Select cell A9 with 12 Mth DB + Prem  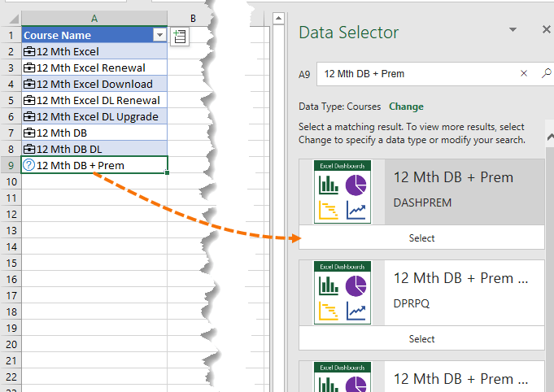tap(94, 165)
